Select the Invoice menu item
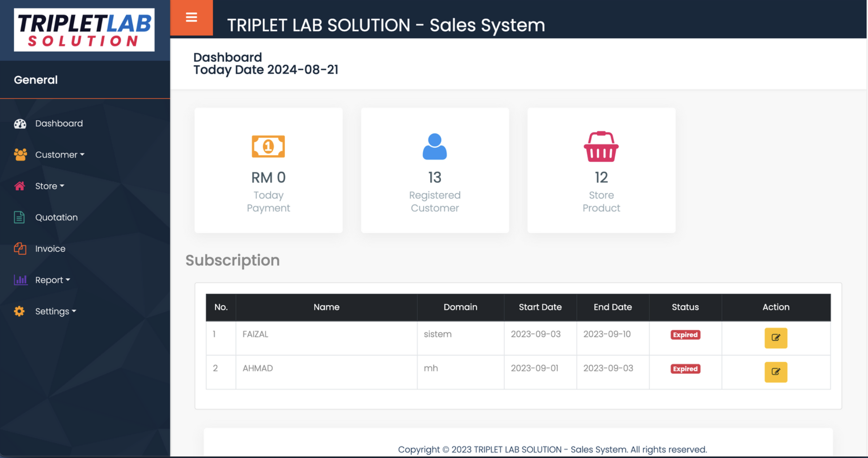This screenshot has height=458, width=868. pos(50,248)
